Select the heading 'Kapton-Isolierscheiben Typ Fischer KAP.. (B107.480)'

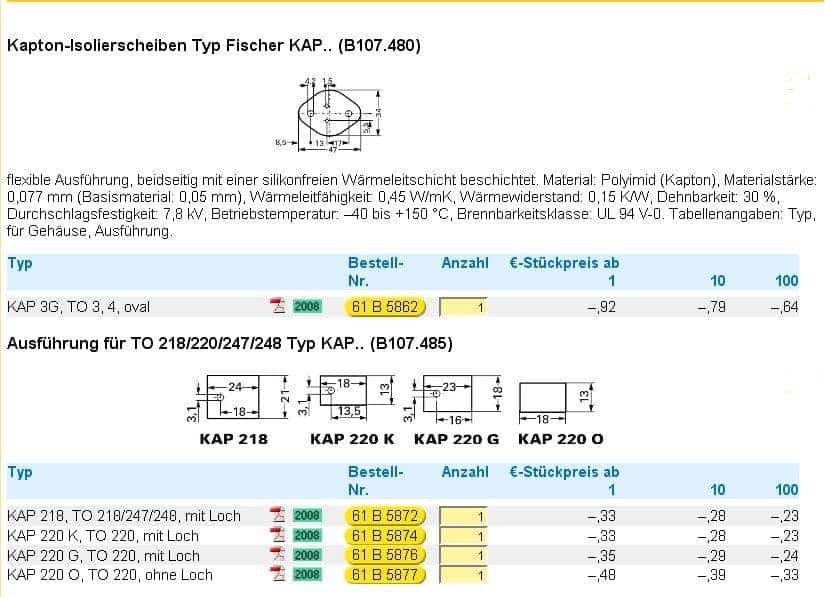coord(214,46)
